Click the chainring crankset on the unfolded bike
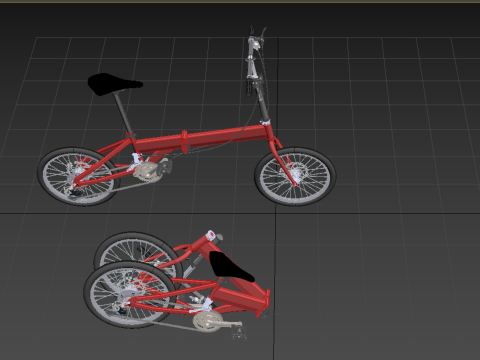The width and height of the screenshot is (480, 360). point(147,171)
